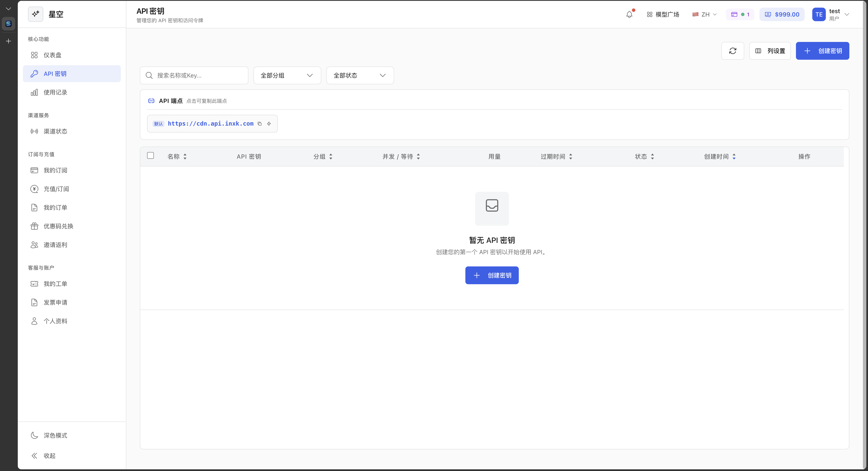Click the $999.00 balance badge
The height and width of the screenshot is (471, 868).
tap(782, 14)
